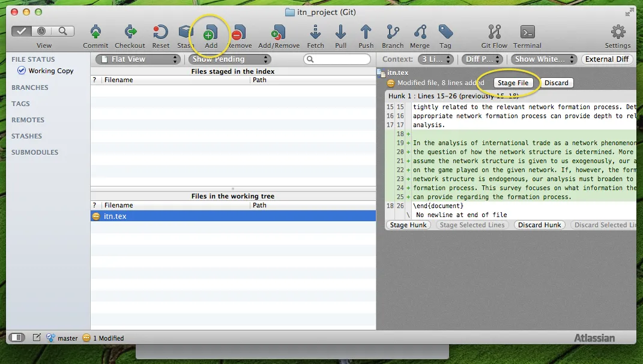The height and width of the screenshot is (364, 643).
Task: Change the Show Pending filter
Action: pyautogui.click(x=229, y=59)
